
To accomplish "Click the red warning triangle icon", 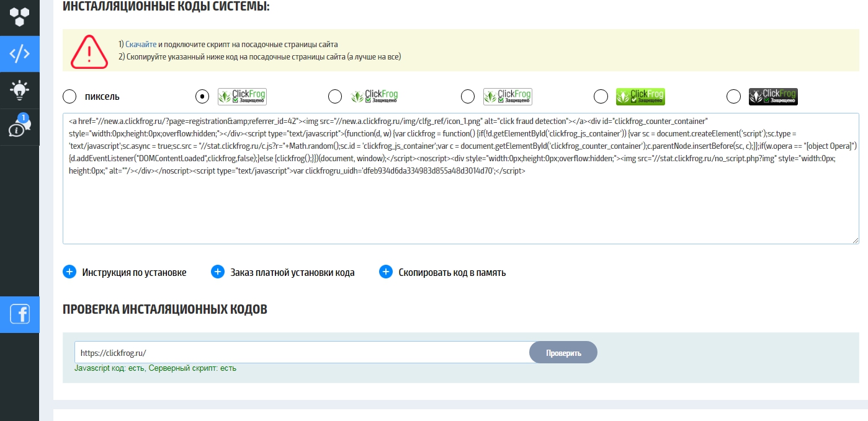I will click(x=89, y=51).
